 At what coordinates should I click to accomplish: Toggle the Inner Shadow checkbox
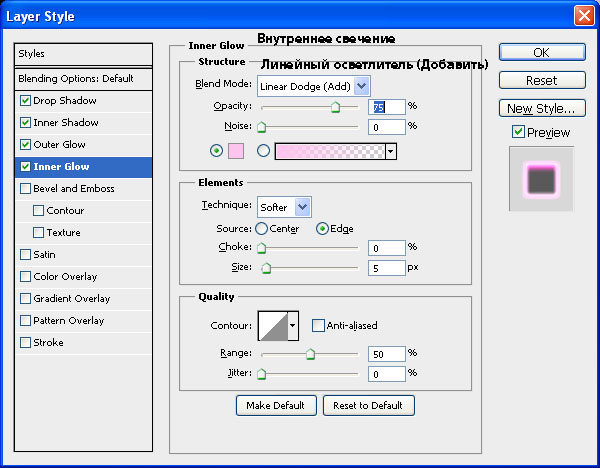[x=25, y=122]
